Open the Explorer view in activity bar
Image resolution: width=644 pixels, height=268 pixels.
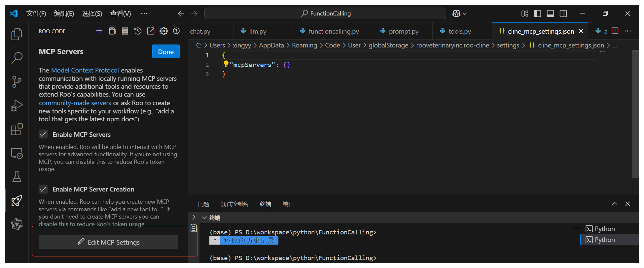17,34
